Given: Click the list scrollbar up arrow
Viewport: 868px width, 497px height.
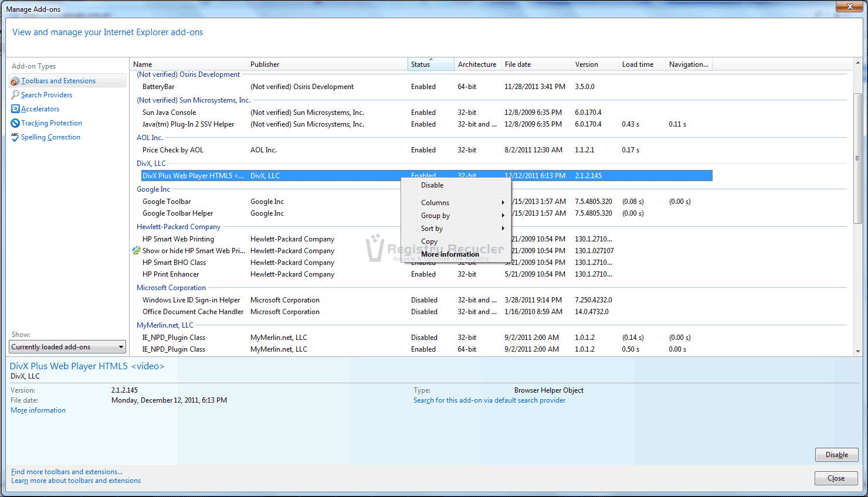Looking at the screenshot, I should tap(857, 63).
